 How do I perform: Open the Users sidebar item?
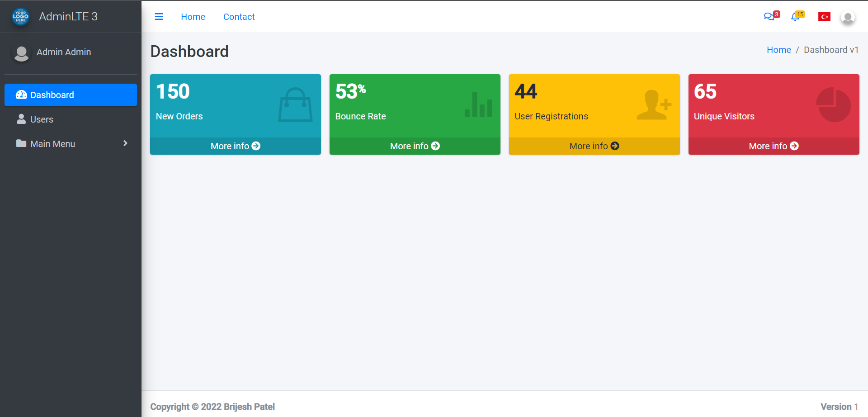tap(71, 119)
